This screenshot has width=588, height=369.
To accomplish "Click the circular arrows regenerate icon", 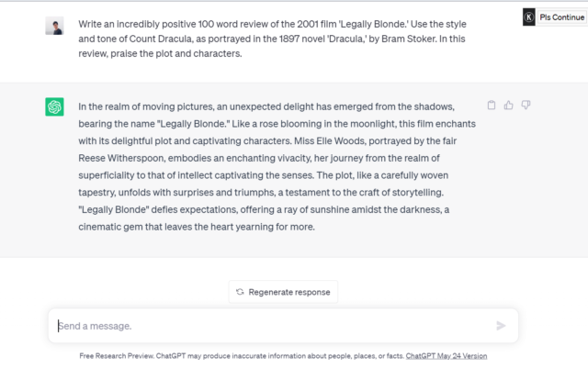I will [240, 292].
